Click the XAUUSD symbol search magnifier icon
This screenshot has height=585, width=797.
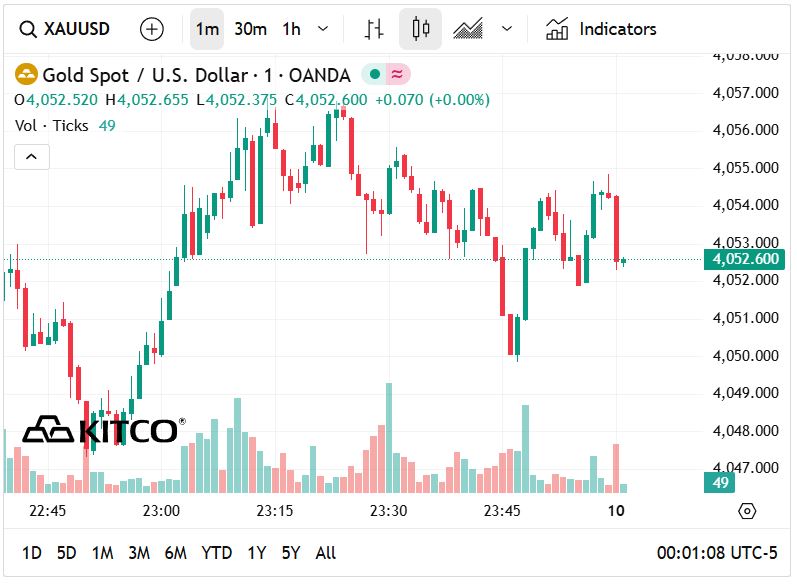point(28,29)
